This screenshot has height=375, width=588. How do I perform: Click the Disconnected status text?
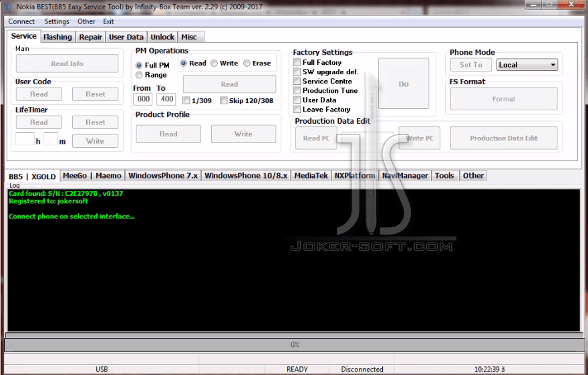[x=362, y=370]
